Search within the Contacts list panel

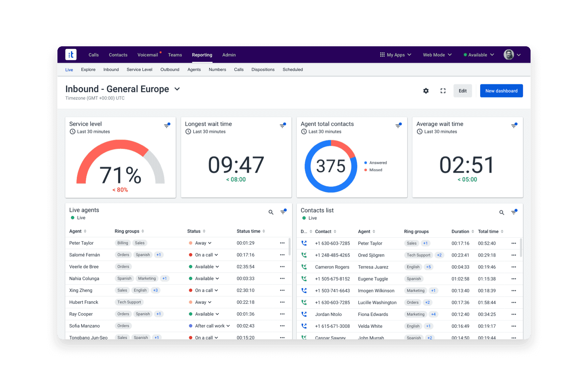(502, 213)
